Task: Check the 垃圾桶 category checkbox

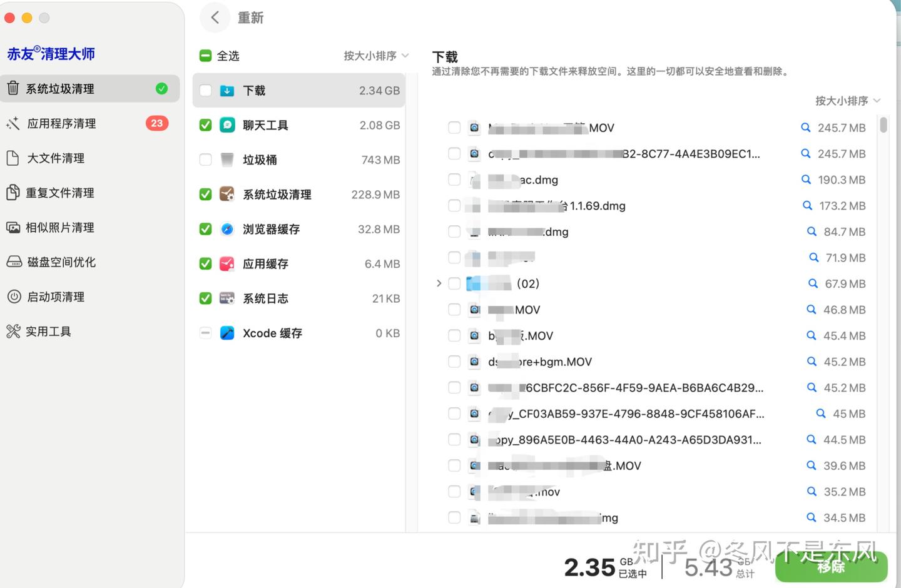Action: (x=205, y=160)
